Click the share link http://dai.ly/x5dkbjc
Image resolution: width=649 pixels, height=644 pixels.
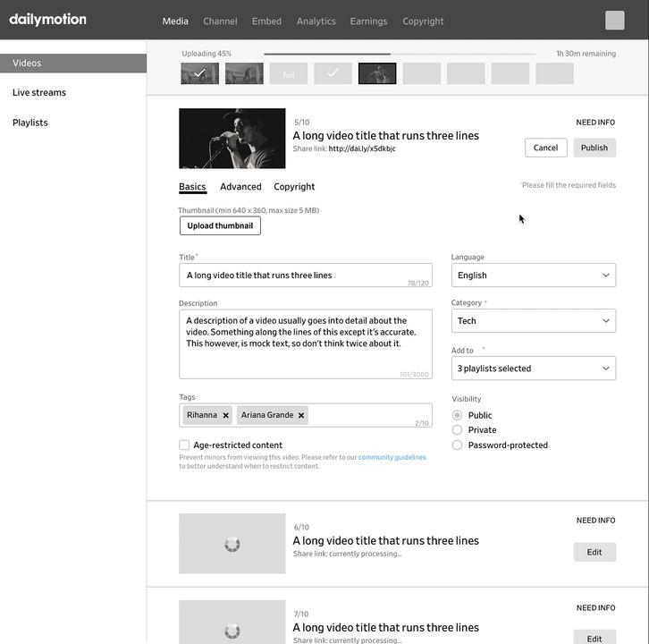(362, 148)
